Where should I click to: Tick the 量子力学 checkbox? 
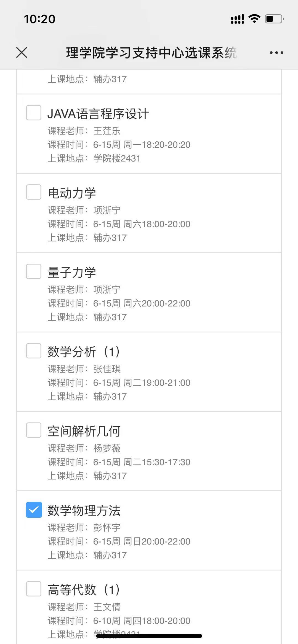pyautogui.click(x=34, y=271)
